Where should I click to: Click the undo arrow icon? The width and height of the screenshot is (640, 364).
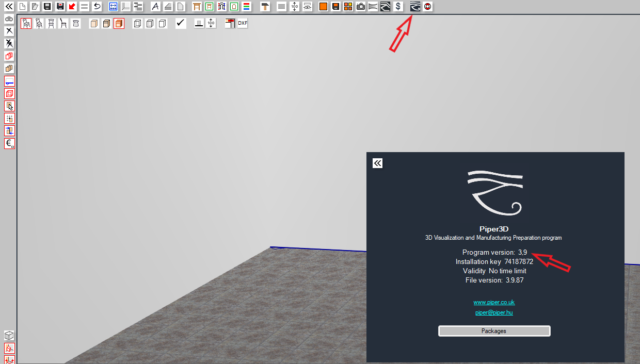(x=97, y=7)
